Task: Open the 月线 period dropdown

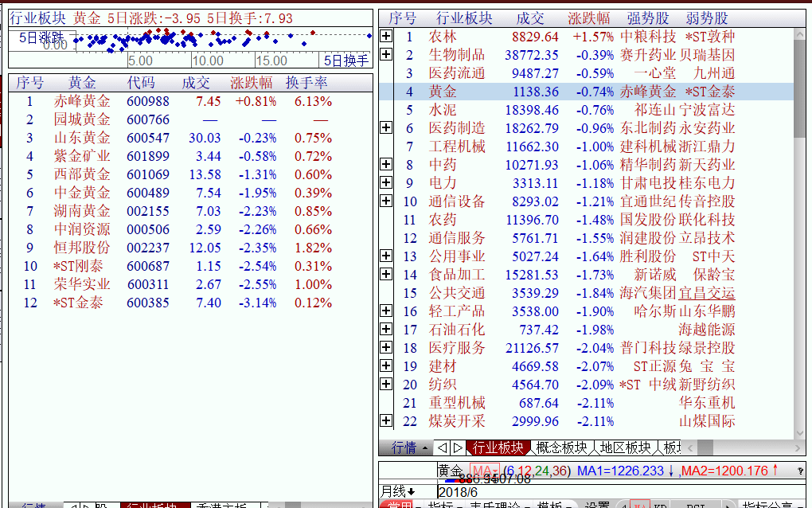Action: [398, 491]
